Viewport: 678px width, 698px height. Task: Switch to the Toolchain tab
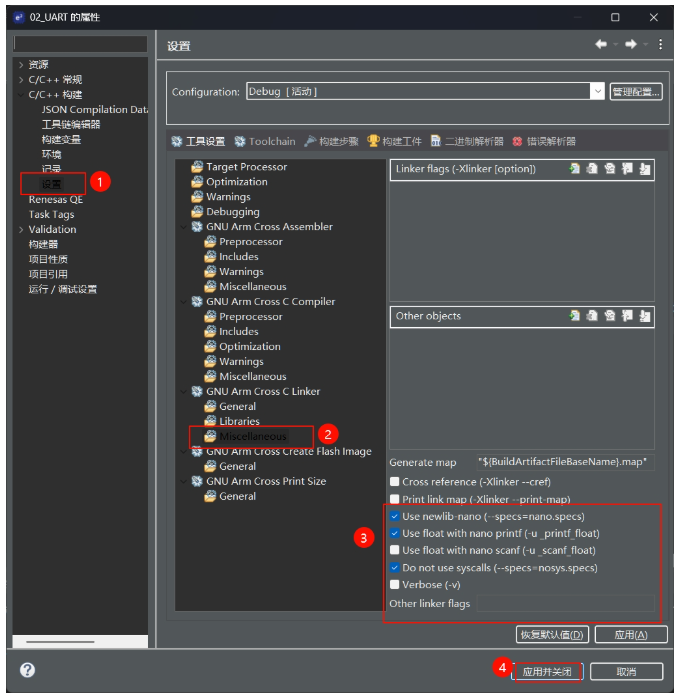click(x=264, y=142)
